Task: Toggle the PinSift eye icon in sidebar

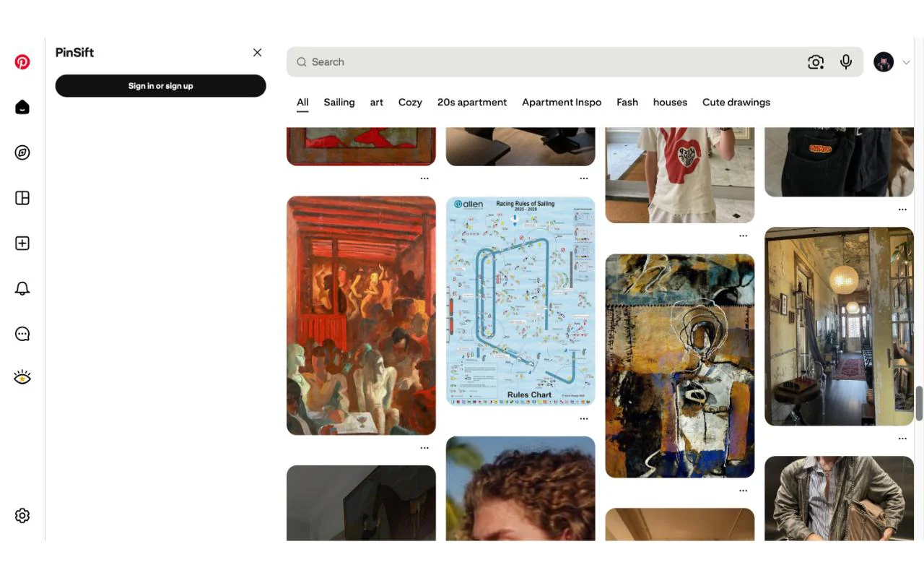Action: (x=22, y=377)
